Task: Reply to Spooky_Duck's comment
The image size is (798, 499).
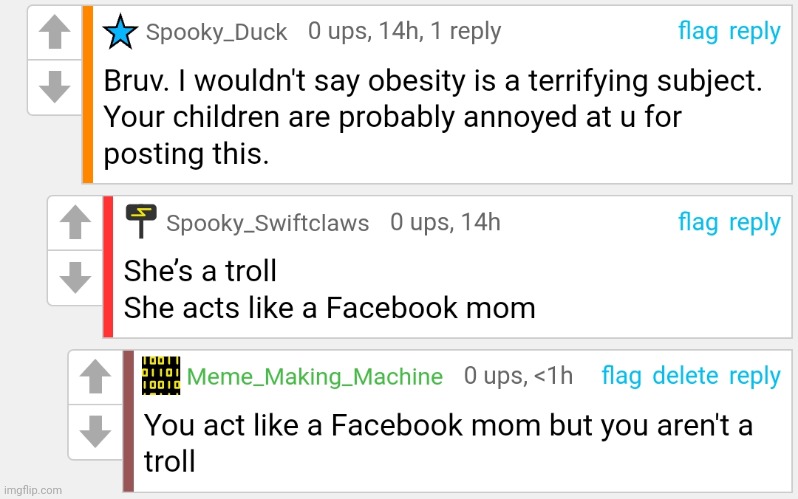Action: point(754,32)
